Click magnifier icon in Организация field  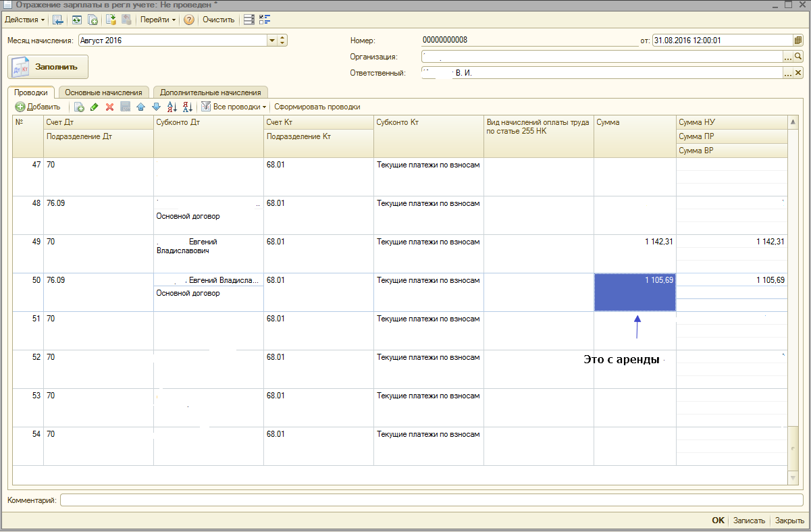point(797,57)
